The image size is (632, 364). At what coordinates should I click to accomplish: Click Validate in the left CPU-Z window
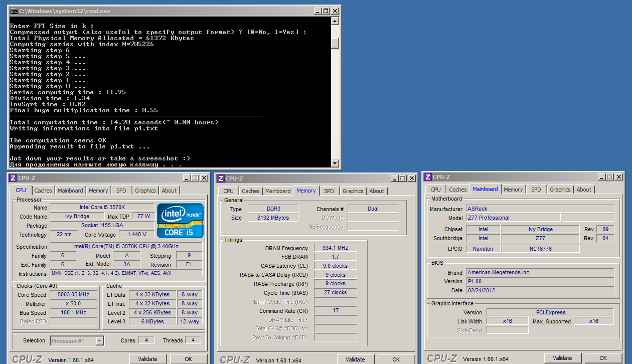(148, 359)
